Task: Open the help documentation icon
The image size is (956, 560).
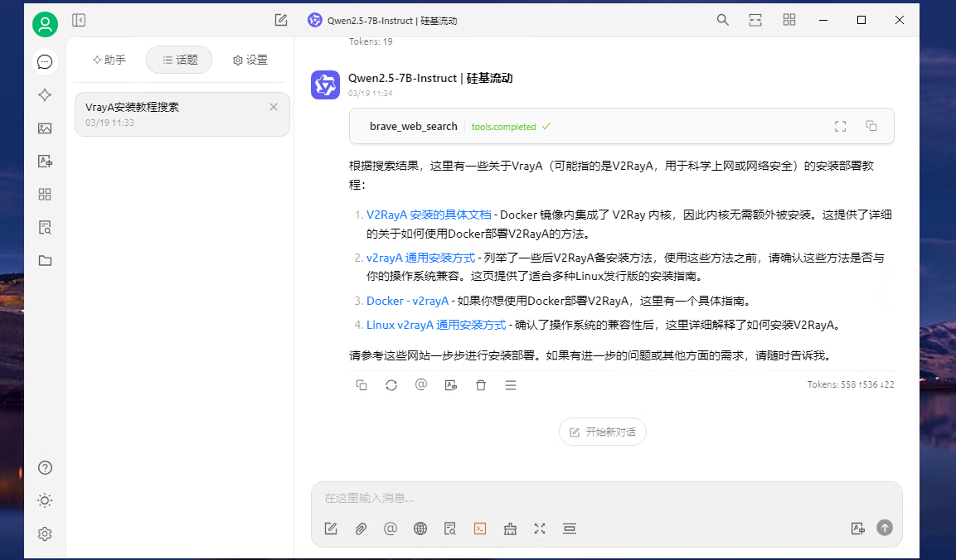Action: coord(45,467)
